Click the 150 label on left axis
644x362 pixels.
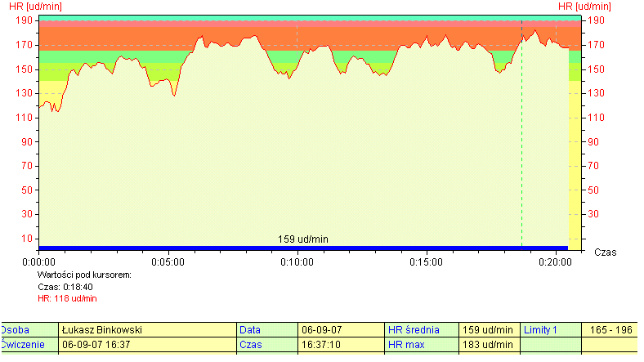[x=25, y=69]
